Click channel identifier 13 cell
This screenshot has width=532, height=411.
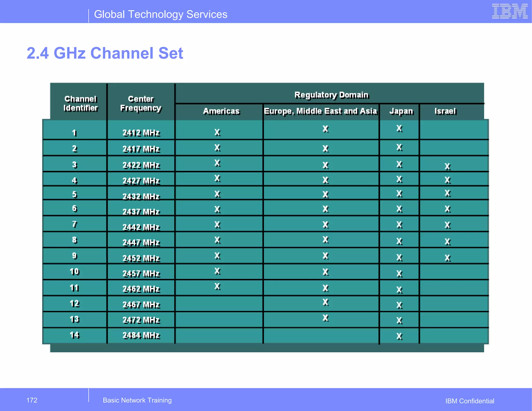(75, 319)
